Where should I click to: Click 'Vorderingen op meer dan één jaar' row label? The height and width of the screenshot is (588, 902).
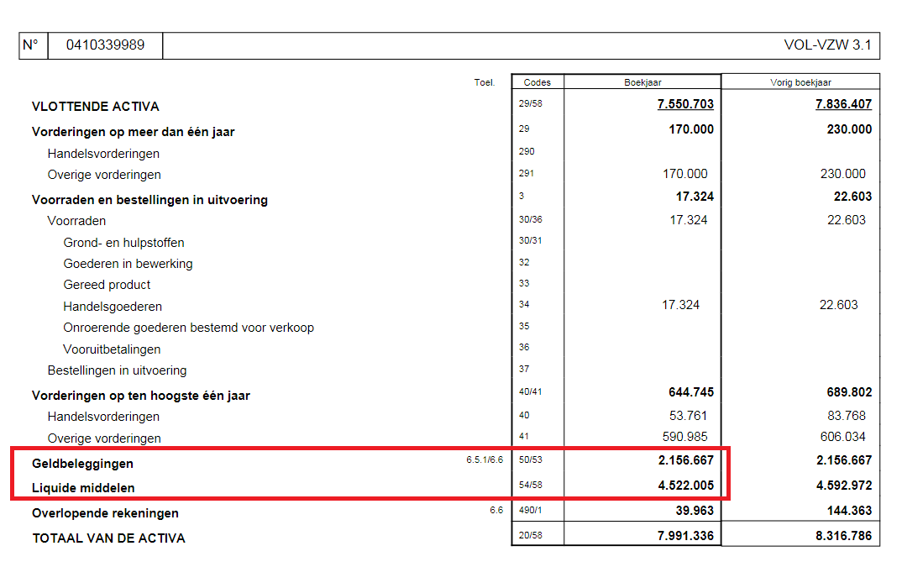click(x=133, y=132)
